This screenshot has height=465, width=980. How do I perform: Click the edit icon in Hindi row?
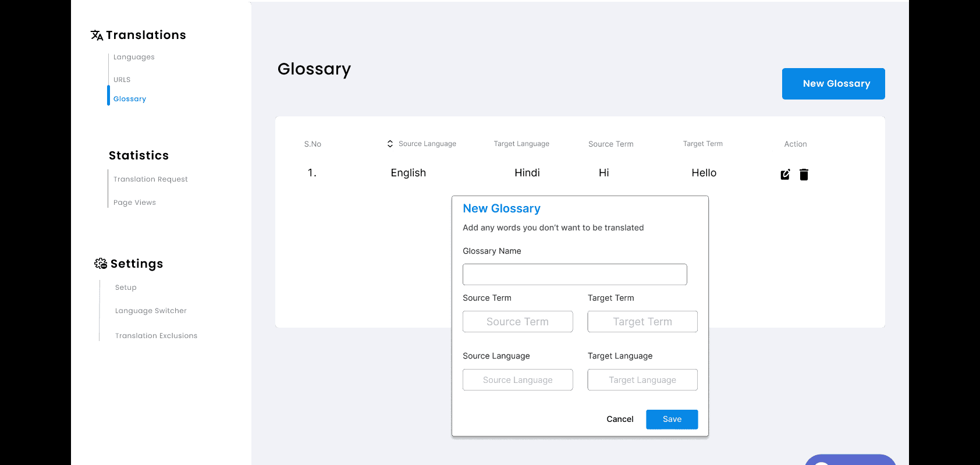coord(785,175)
